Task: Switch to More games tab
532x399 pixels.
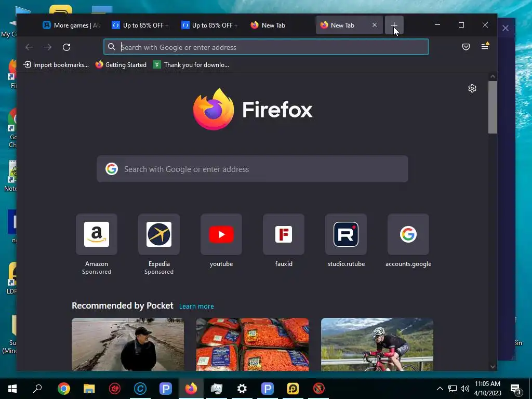Action: [72, 25]
